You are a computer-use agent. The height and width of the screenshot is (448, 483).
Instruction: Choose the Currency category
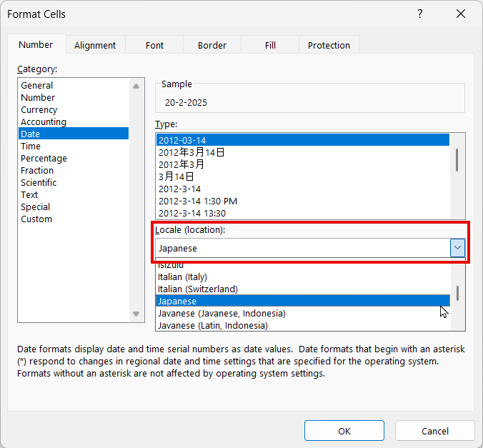click(74, 110)
